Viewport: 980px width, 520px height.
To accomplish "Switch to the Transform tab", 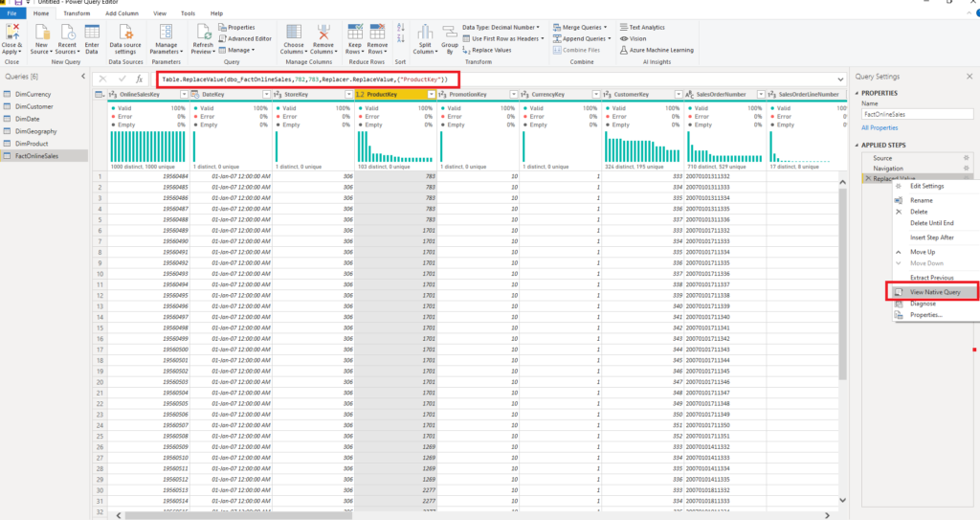I will (x=77, y=13).
